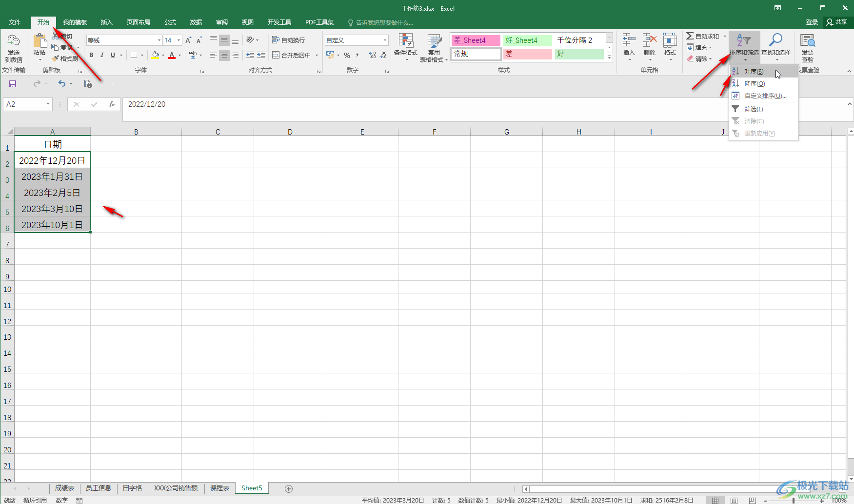Toggle left text alignment
The width and height of the screenshot is (854, 504).
[x=214, y=55]
